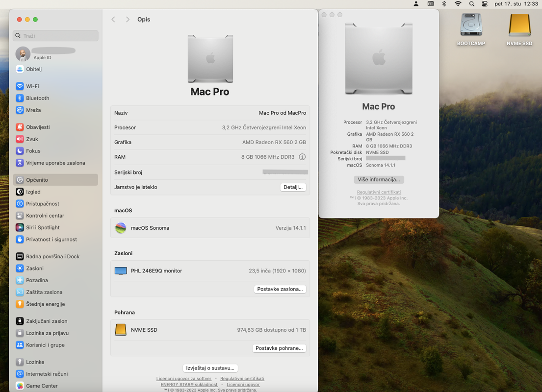Click the 'AMD Radeon RX 560 2 GB' Grafika value

pyautogui.click(x=274, y=142)
